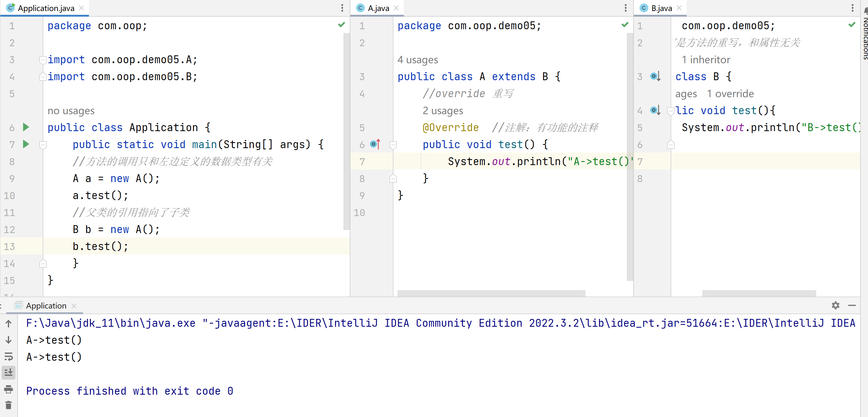Screen dimensions: 868x417
Task: Select the Application run tab
Action: pyautogui.click(x=46, y=306)
